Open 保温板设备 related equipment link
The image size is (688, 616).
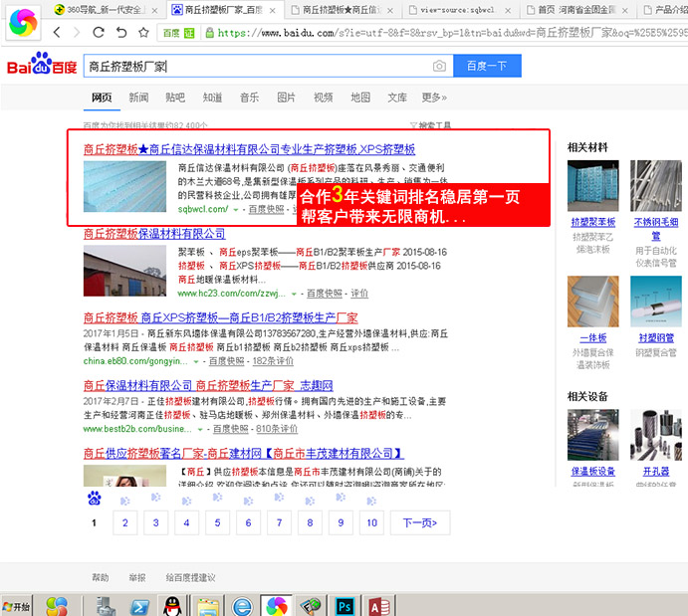point(592,472)
